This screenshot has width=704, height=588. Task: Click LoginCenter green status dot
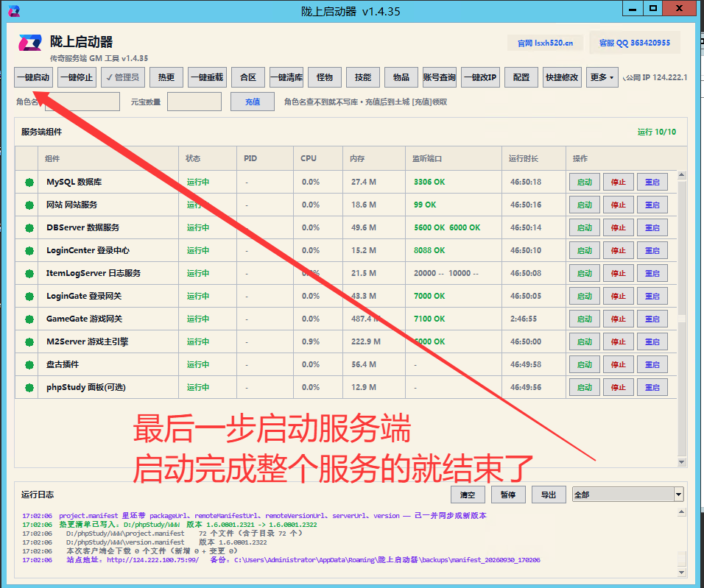29,250
